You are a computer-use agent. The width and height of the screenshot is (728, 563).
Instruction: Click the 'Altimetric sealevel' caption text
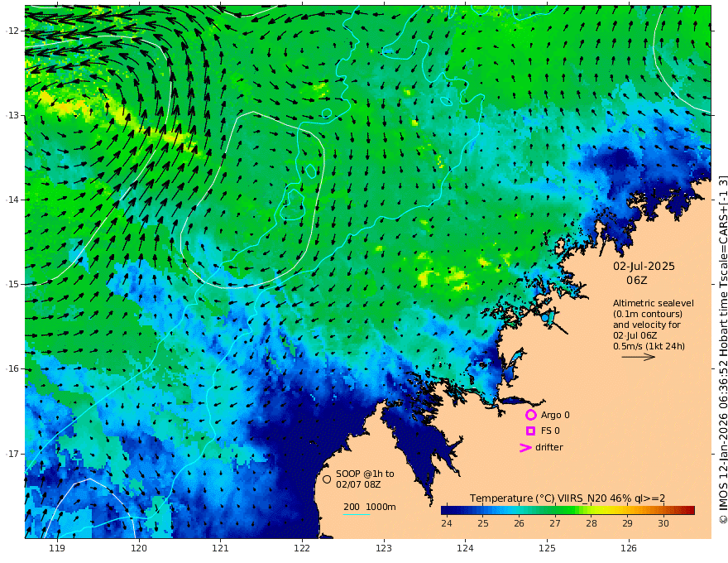(654, 303)
